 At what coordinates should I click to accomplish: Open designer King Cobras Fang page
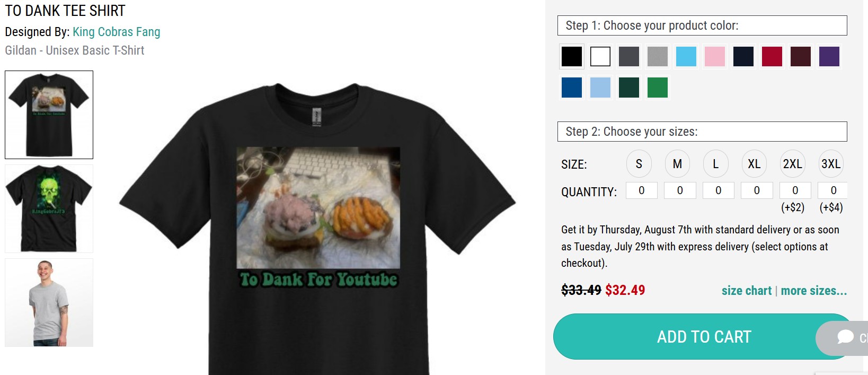pos(117,32)
